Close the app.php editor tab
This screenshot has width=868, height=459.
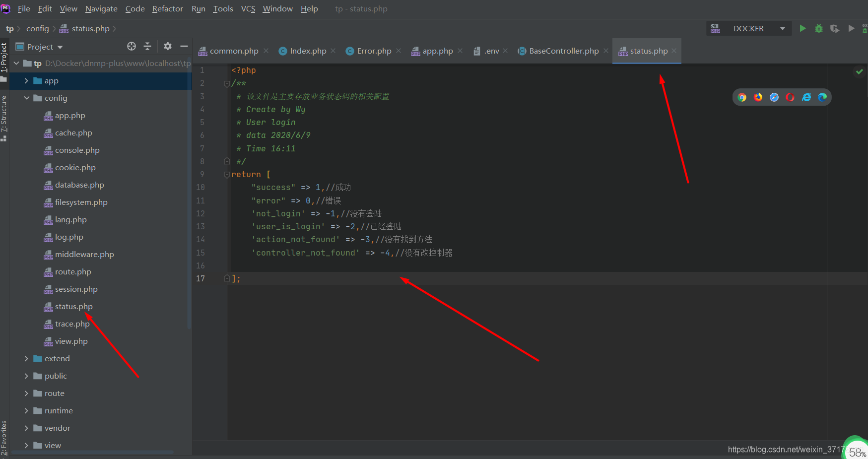[x=460, y=51]
